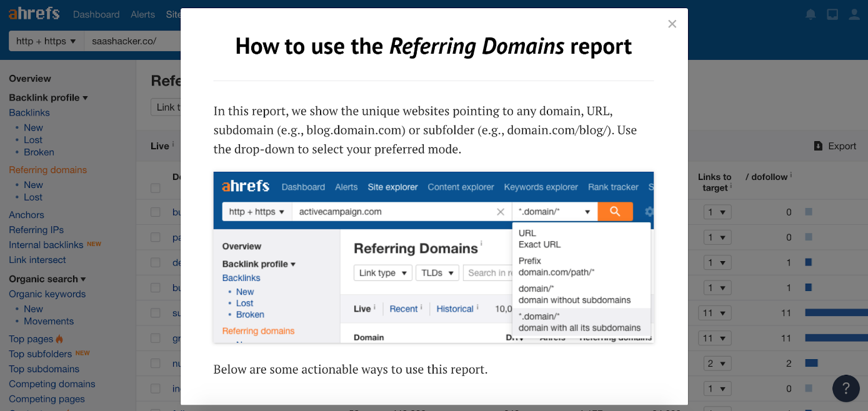
Task: Collapse the Organic search section
Action: tap(47, 279)
